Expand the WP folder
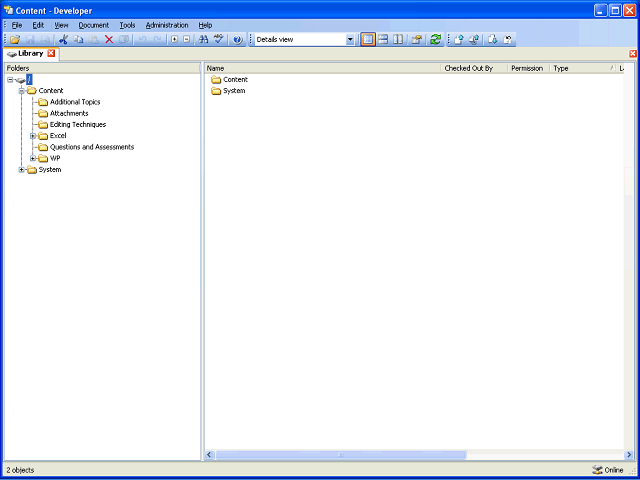Viewport: 640px width, 480px height. [x=33, y=158]
